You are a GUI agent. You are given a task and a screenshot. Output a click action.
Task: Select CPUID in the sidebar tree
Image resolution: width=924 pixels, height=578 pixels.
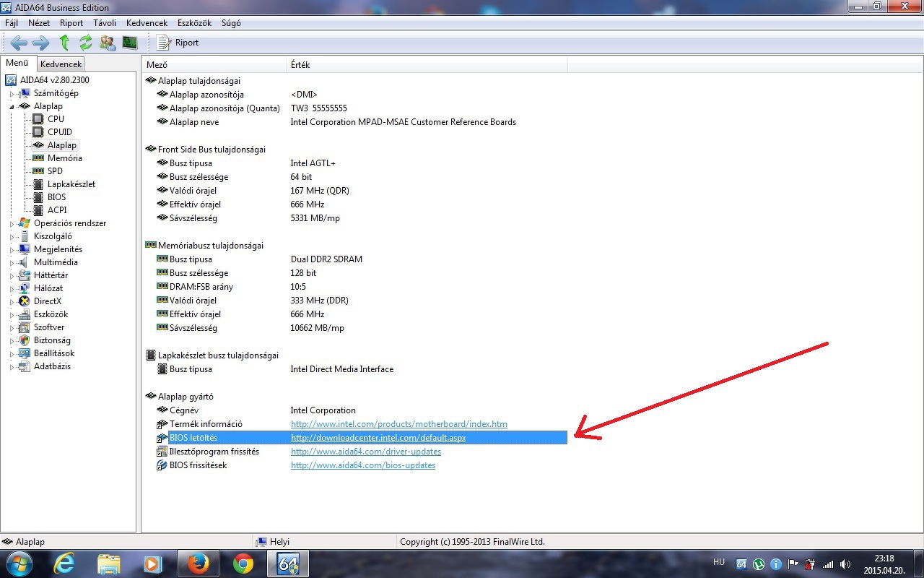click(x=60, y=132)
